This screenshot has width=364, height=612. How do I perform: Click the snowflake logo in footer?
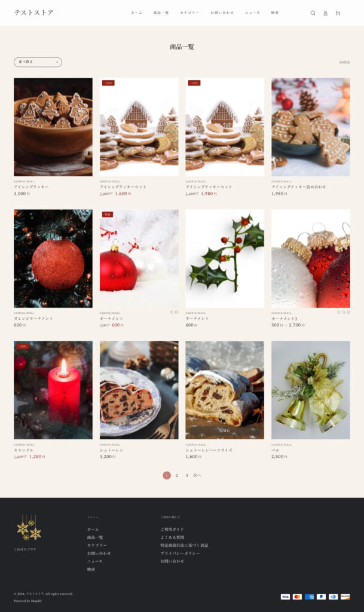pos(29,527)
